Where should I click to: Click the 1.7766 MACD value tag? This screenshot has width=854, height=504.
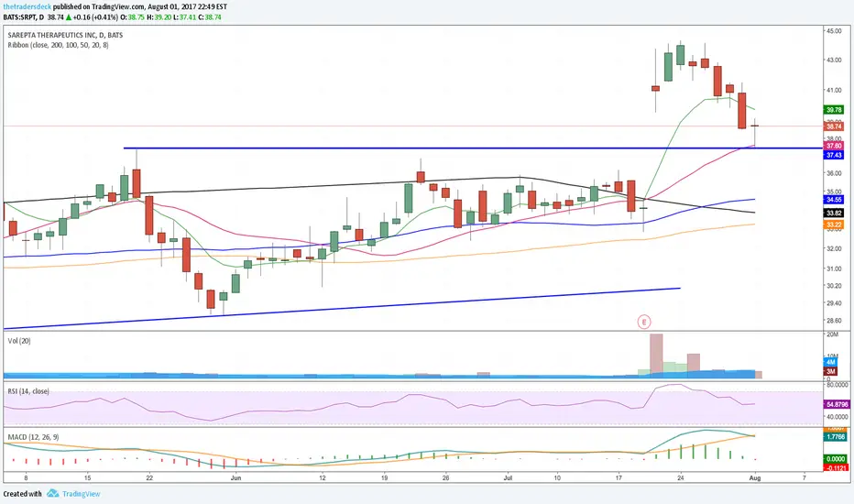pyautogui.click(x=836, y=437)
